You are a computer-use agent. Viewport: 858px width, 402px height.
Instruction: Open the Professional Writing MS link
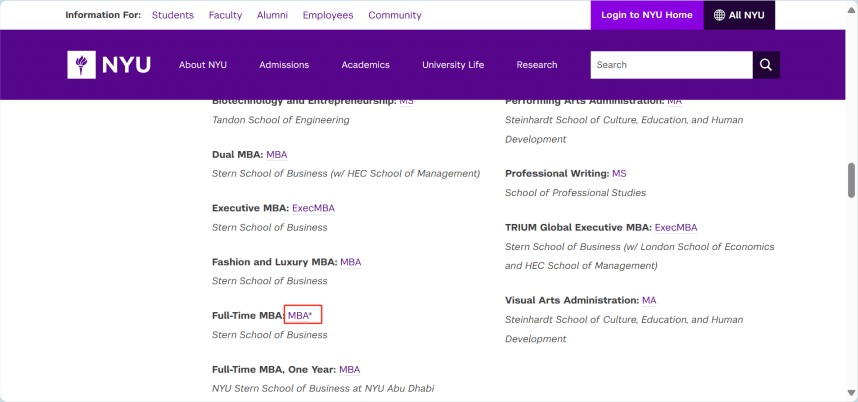tap(619, 173)
